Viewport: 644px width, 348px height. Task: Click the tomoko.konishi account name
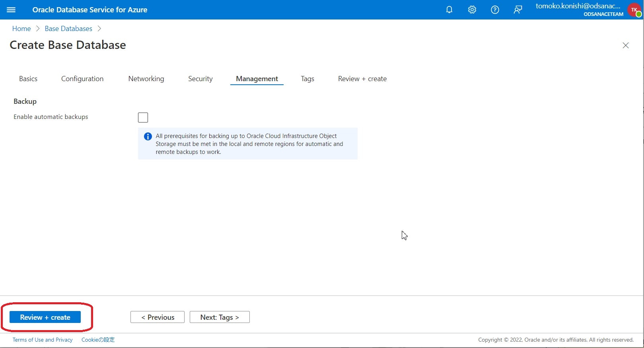(x=578, y=6)
